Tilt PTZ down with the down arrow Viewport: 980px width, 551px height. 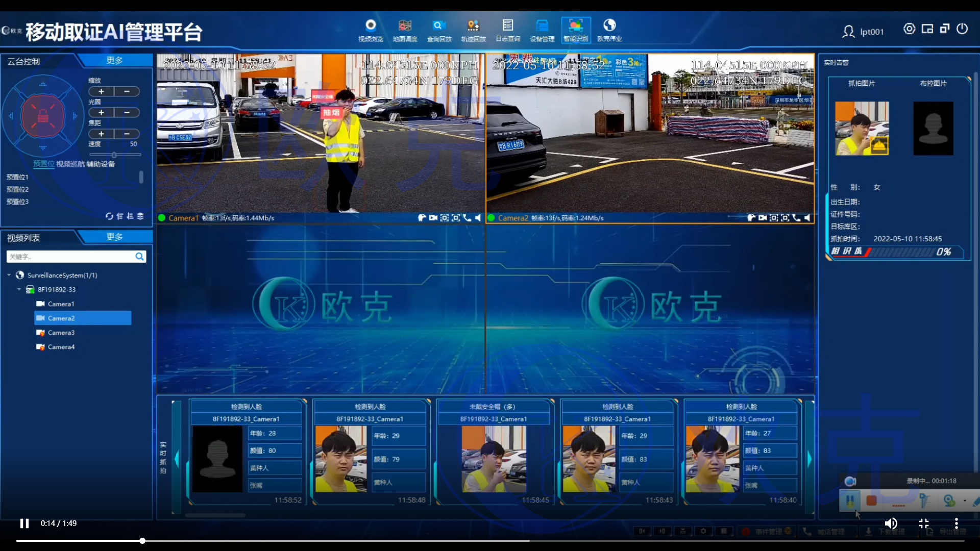(x=43, y=148)
